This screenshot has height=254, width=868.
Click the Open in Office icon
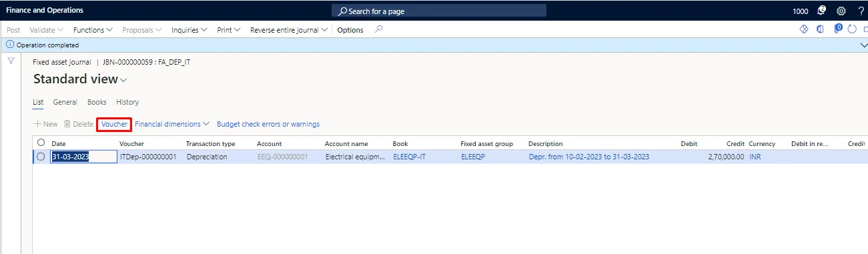click(x=821, y=29)
